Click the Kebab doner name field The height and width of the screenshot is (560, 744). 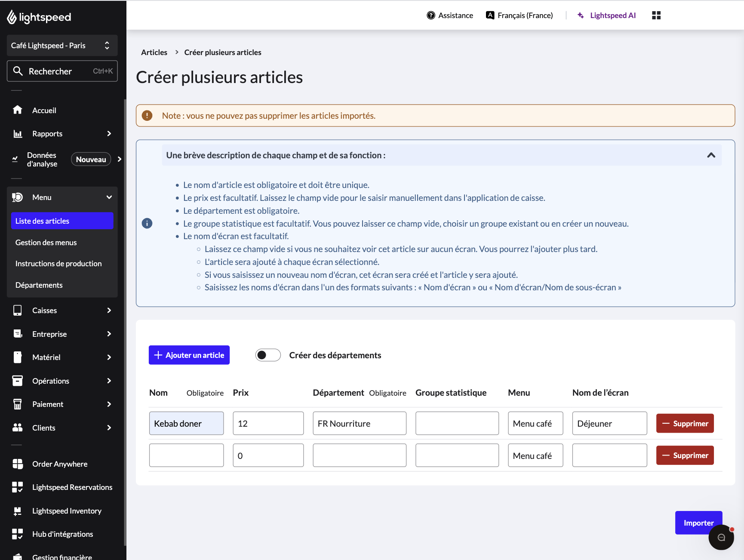point(186,423)
